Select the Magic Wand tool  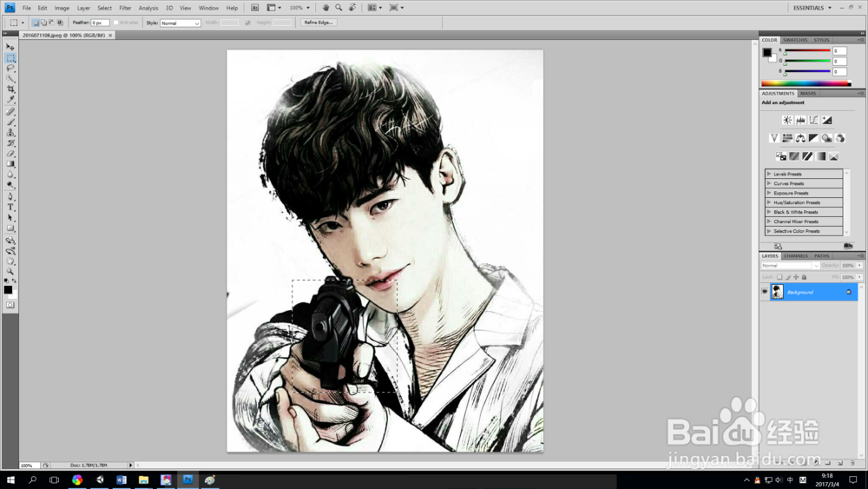click(x=10, y=79)
